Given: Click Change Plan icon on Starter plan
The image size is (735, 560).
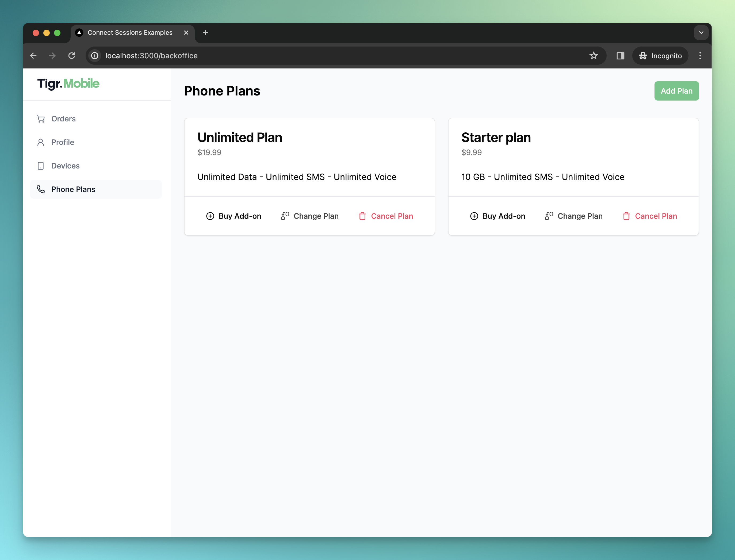Looking at the screenshot, I should 547,216.
